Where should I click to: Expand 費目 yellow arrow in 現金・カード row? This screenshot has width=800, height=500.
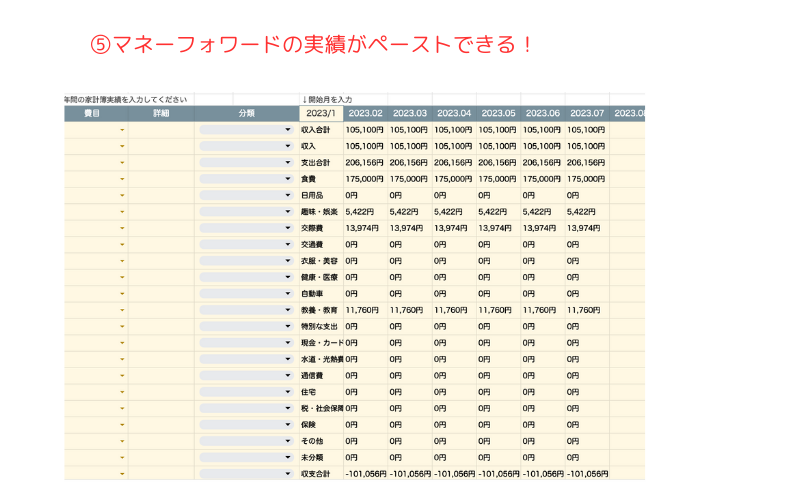coord(122,343)
